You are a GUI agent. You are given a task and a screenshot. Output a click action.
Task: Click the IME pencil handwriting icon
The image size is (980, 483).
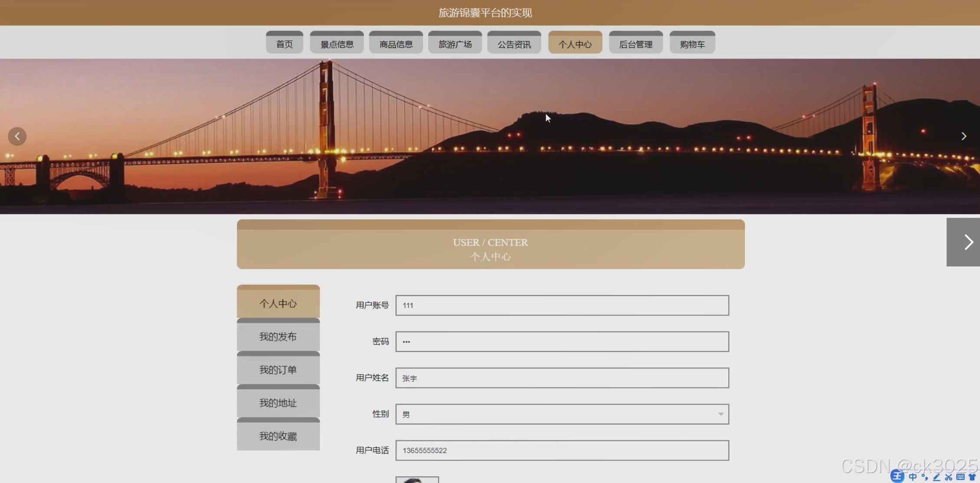(937, 477)
